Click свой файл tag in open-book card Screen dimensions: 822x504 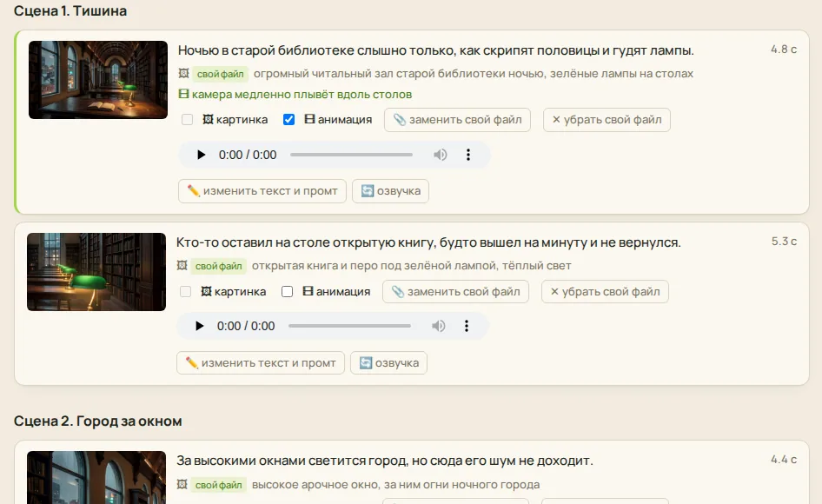(x=219, y=266)
